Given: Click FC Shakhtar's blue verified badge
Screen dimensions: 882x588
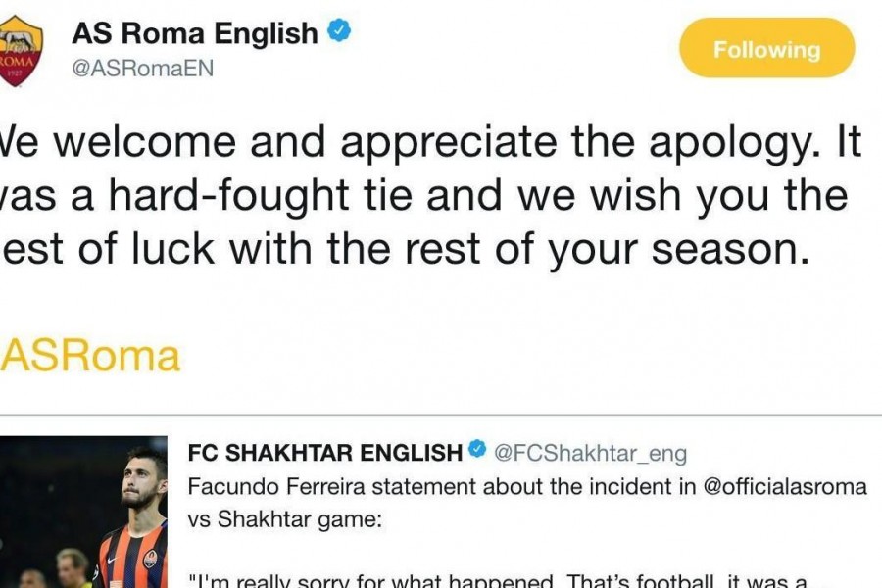Looking at the screenshot, I should click(477, 449).
